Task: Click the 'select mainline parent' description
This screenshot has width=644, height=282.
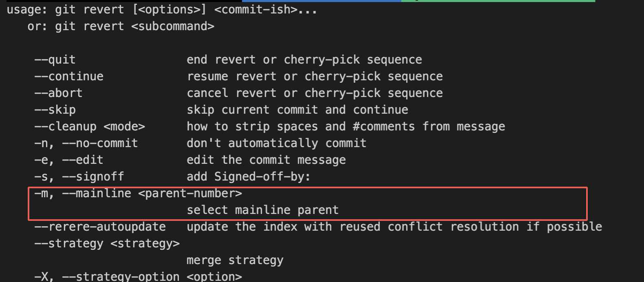Action: 262,210
